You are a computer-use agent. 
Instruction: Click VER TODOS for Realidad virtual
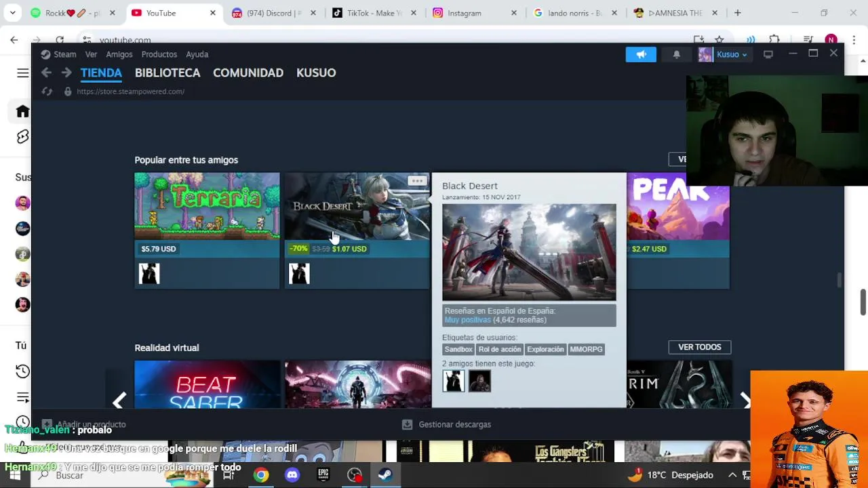pyautogui.click(x=699, y=347)
